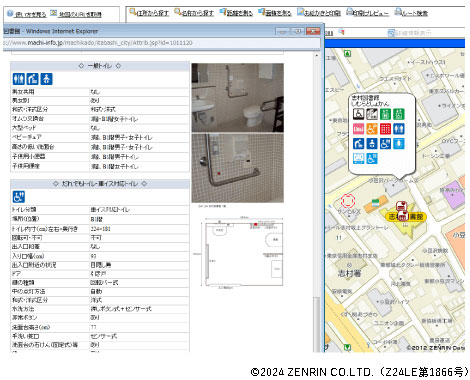Viewport: 470px width, 380px height.
Task: Click the Internet Explorer address bar
Action: pos(162,43)
